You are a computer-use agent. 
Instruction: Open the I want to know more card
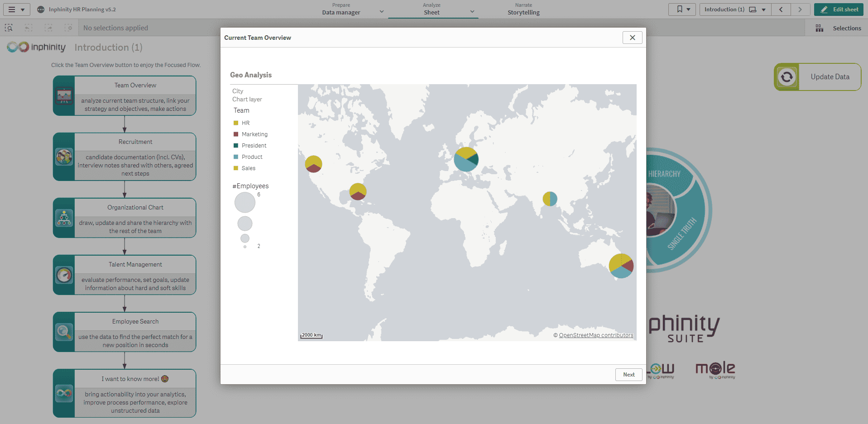click(125, 393)
